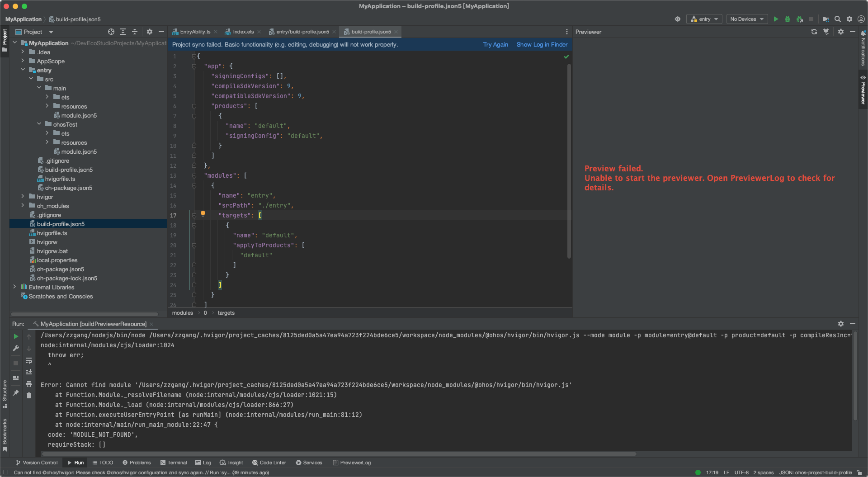
Task: Hide the Previewer panel
Action: pyautogui.click(x=853, y=32)
